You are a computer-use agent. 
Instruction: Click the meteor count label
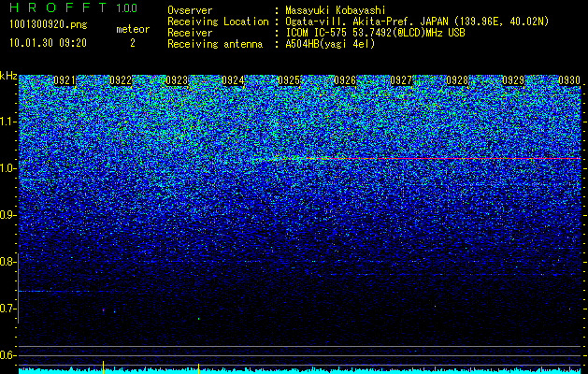[x=133, y=29]
